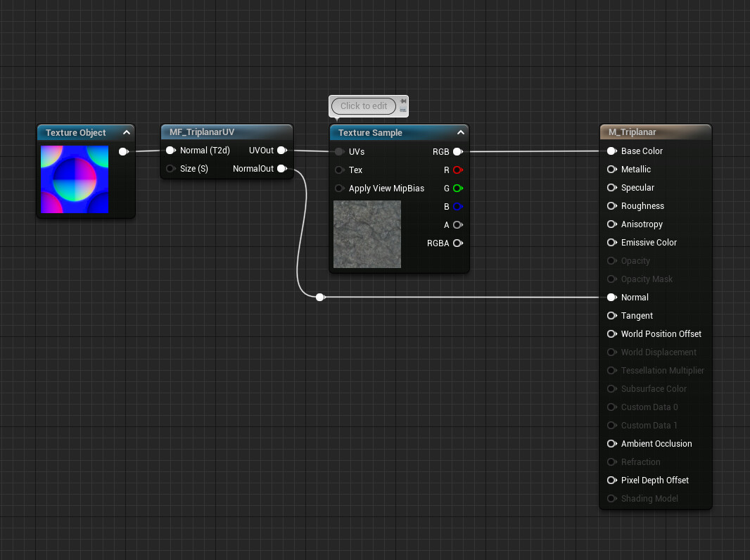Screen dimensions: 750x560
Task: Click the blue B channel pin
Action: click(x=459, y=206)
